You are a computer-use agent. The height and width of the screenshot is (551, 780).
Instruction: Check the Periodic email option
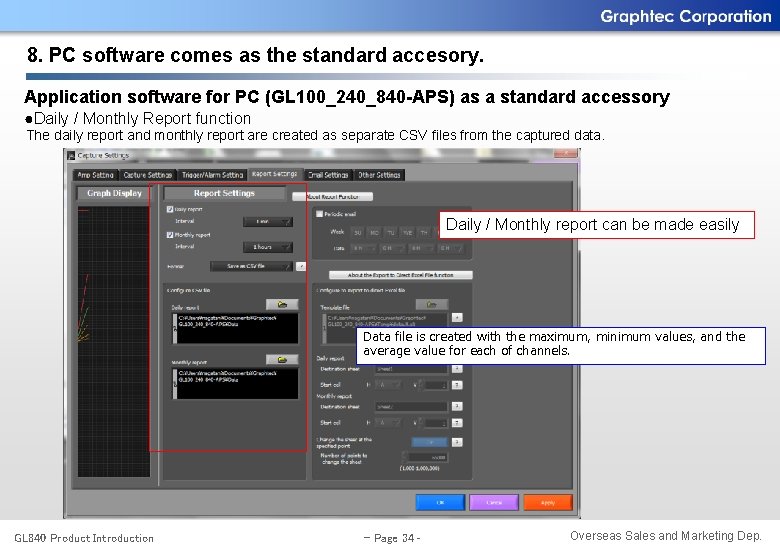tap(319, 214)
